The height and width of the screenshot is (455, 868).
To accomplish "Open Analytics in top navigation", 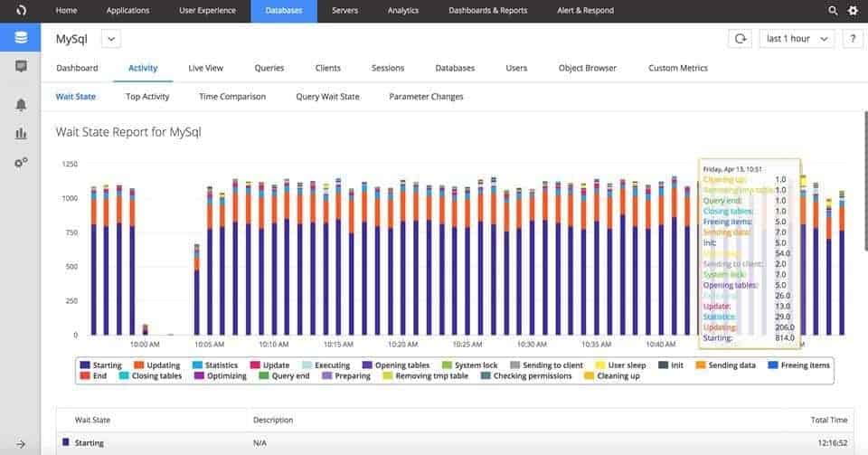I will tap(403, 11).
